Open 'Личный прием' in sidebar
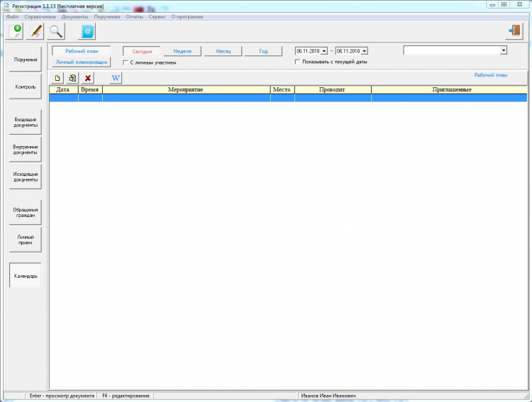 26,240
